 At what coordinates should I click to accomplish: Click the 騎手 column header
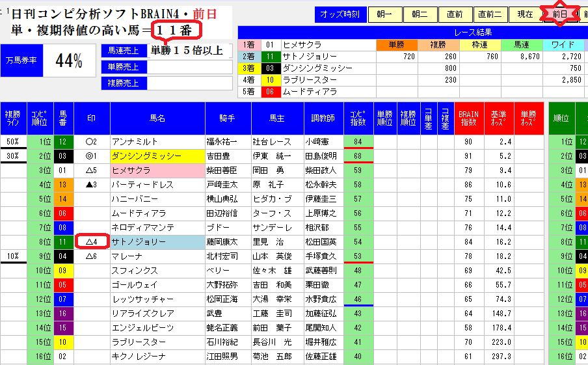tap(228, 118)
